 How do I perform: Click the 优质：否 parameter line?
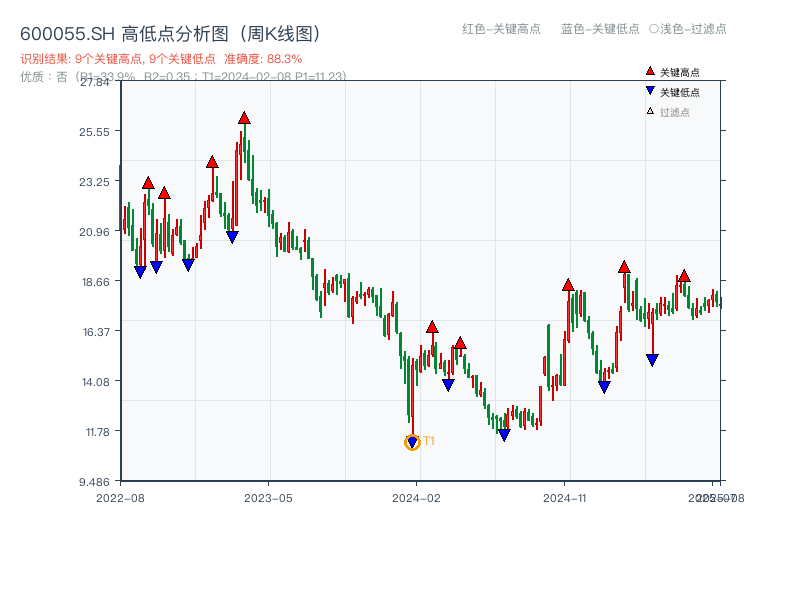[183, 77]
